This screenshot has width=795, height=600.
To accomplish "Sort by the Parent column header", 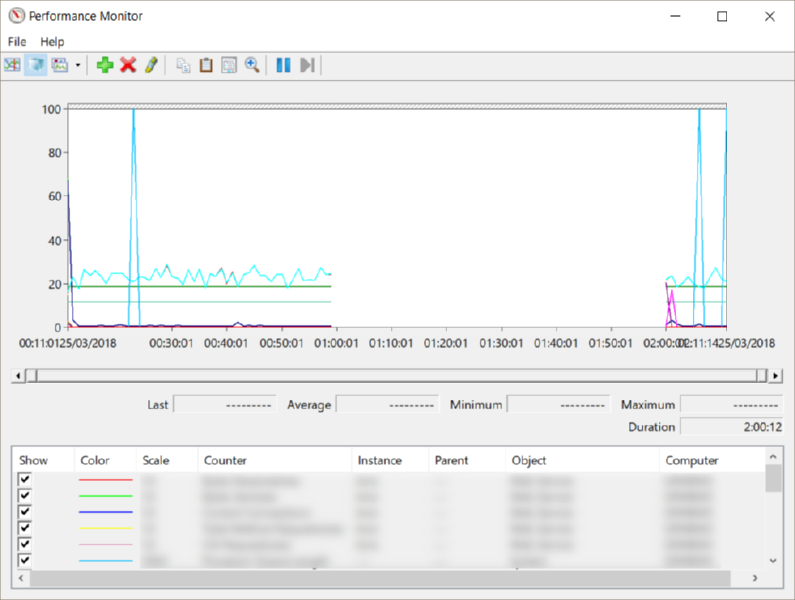I will click(467, 460).
